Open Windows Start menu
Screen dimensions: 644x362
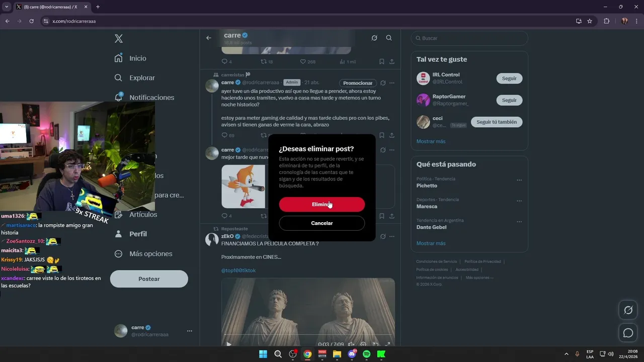pos(263,354)
